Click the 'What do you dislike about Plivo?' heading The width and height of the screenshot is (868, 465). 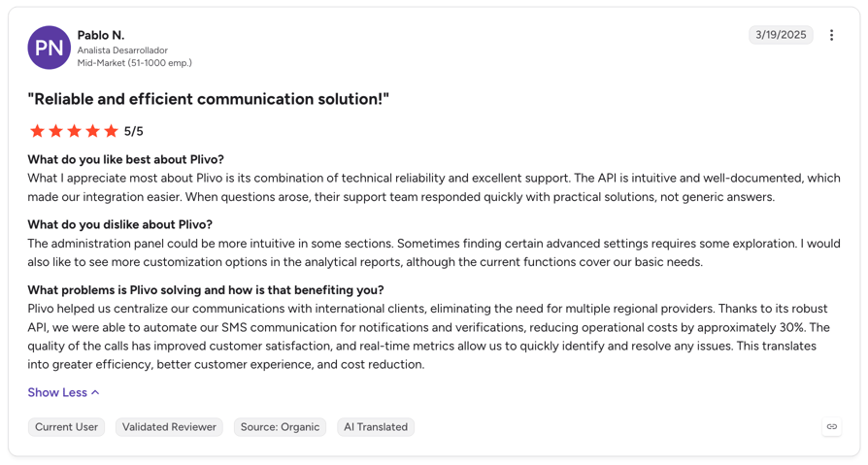120,225
